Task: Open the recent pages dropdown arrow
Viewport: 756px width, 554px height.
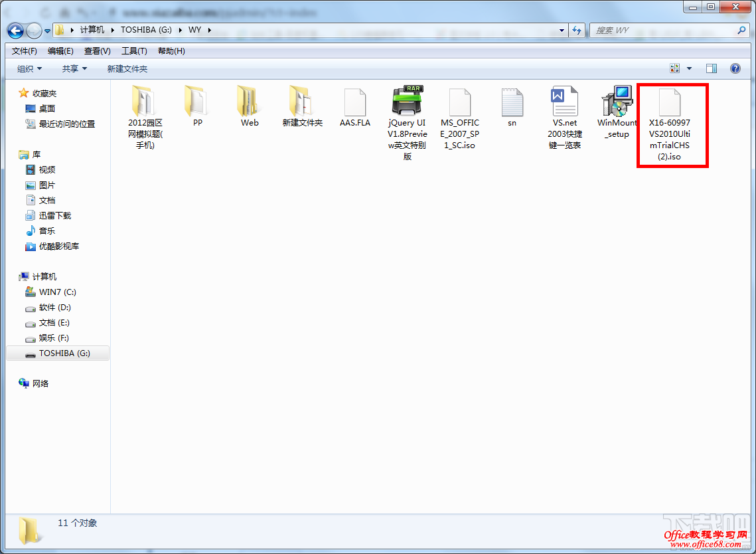Action: (x=47, y=31)
